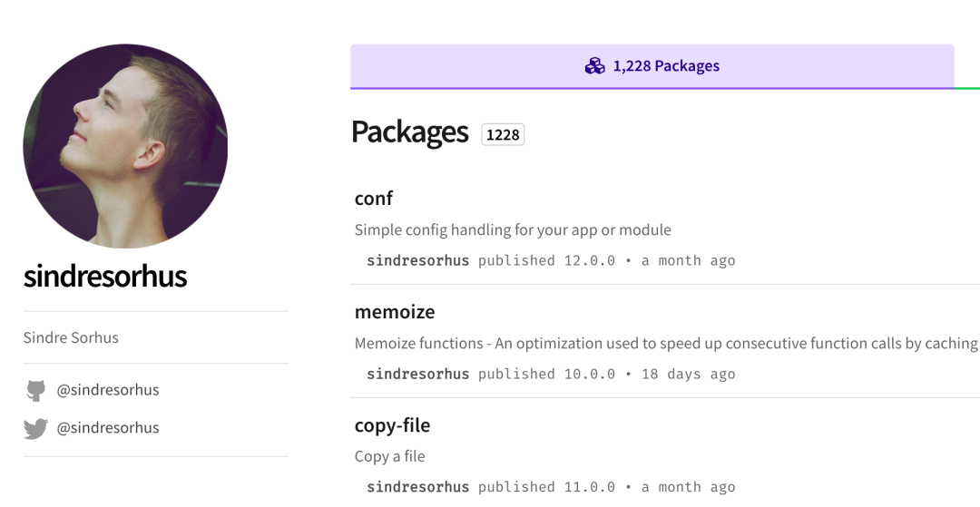Image resolution: width=980 pixels, height=507 pixels.
Task: Click the Packages section heading
Action: point(409,132)
